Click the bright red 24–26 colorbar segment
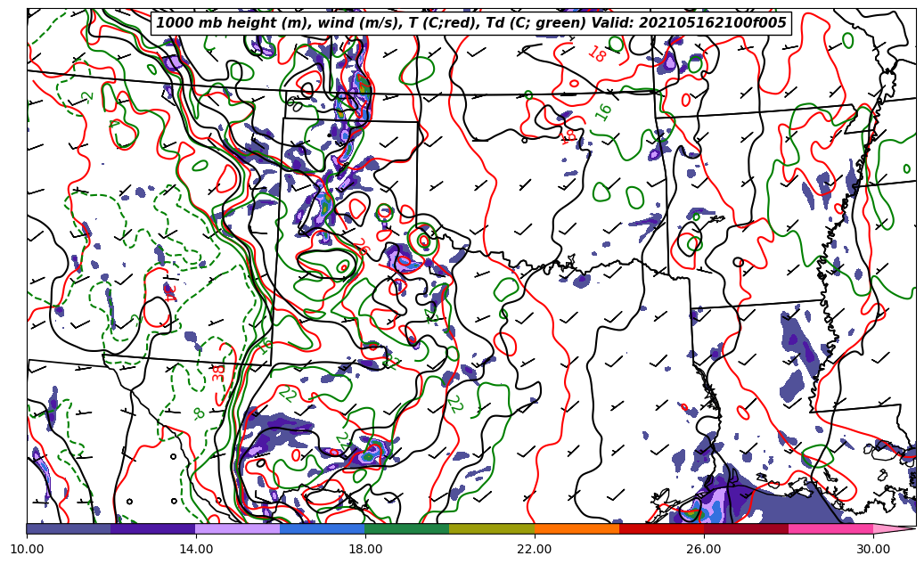924x564 pixels. 661,528
